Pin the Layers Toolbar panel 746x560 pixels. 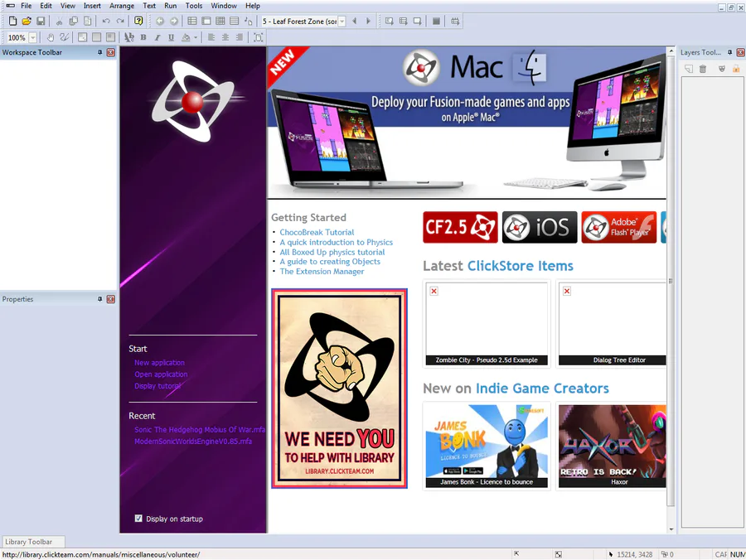click(x=729, y=52)
